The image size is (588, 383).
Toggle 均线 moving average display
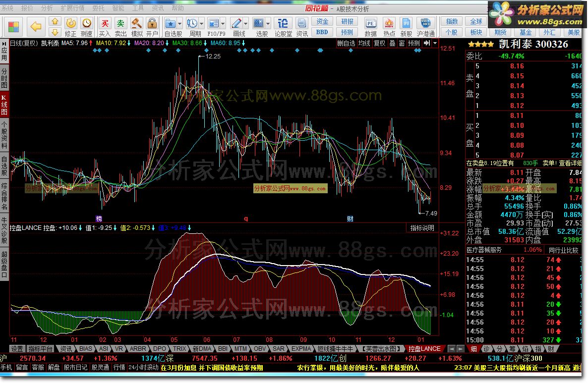pos(364,43)
